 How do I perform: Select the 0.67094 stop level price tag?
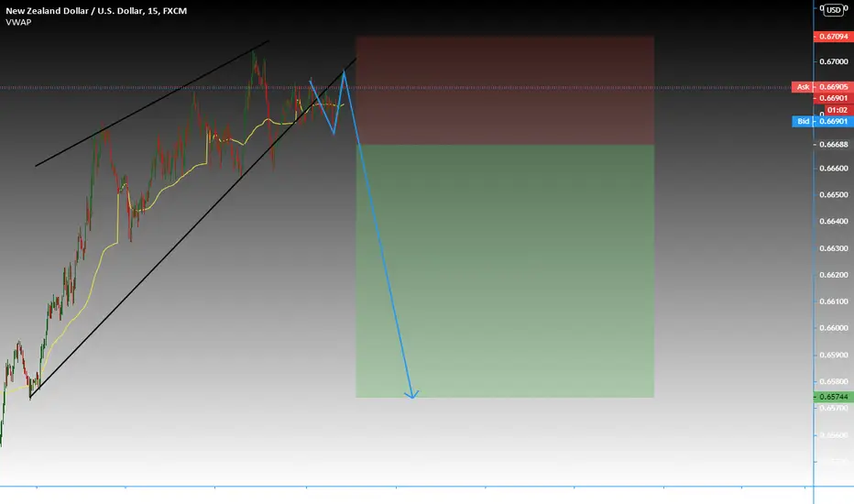coord(833,37)
